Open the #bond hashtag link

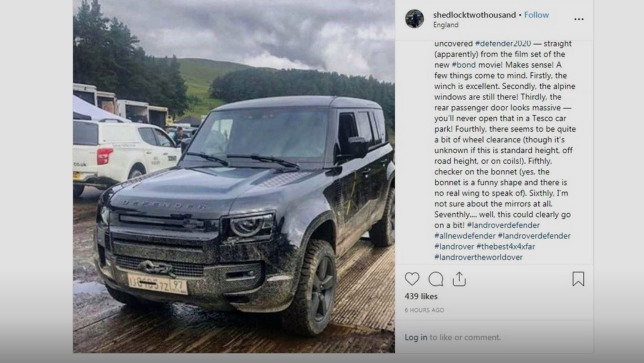click(x=463, y=65)
